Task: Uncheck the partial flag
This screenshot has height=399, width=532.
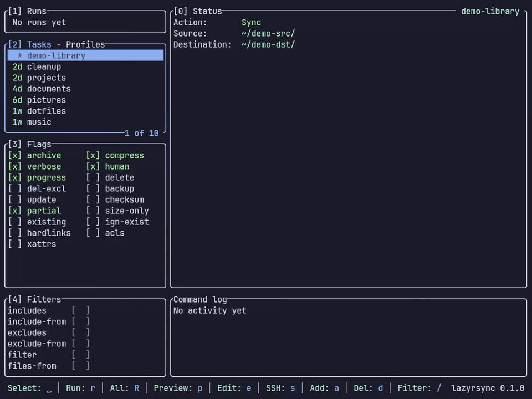Action: (x=15, y=211)
